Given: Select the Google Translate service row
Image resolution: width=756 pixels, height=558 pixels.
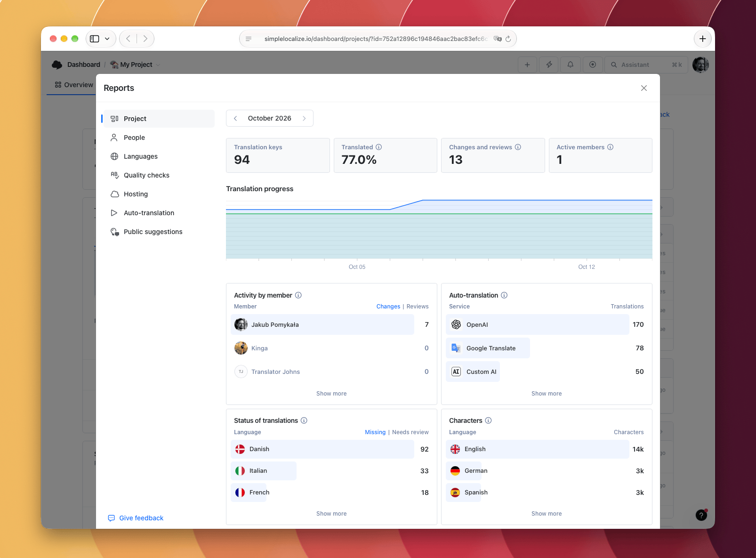Looking at the screenshot, I should (547, 348).
